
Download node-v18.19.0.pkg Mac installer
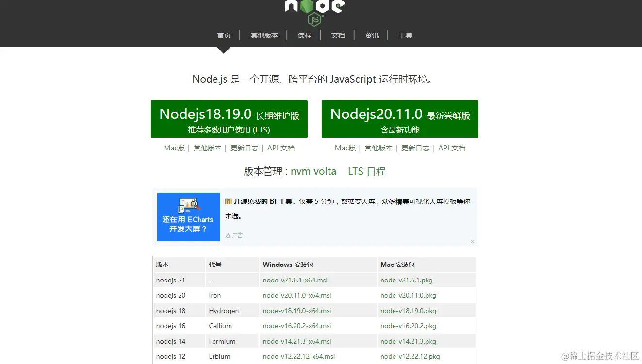click(409, 311)
